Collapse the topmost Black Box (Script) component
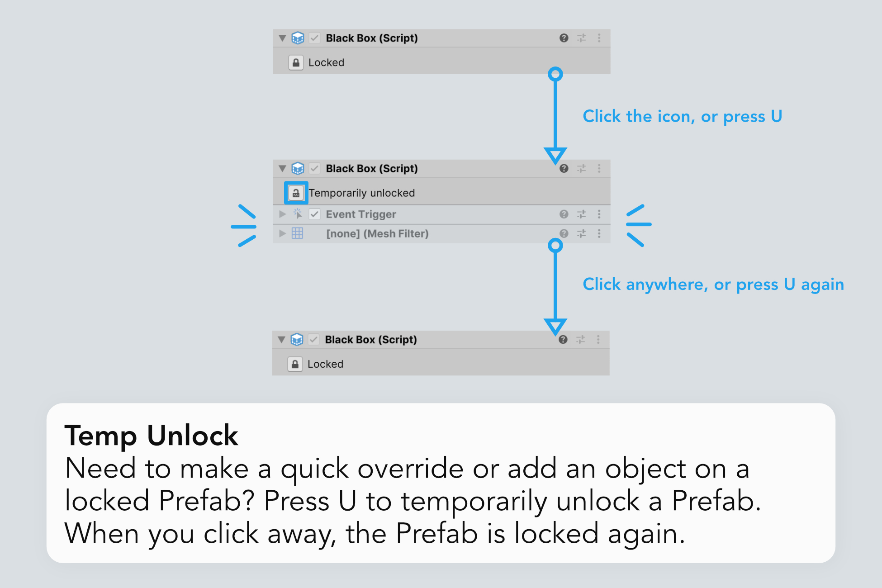 pyautogui.click(x=282, y=38)
